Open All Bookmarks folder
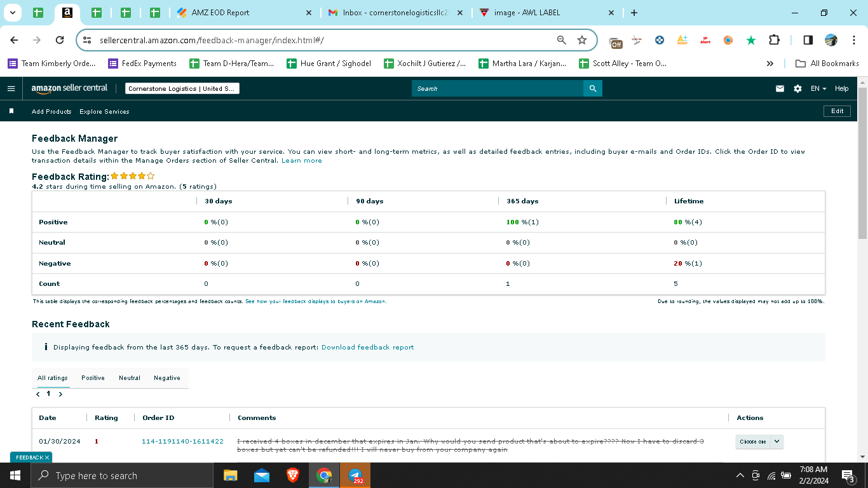Screen dimensions: 868x488 coord(827,64)
